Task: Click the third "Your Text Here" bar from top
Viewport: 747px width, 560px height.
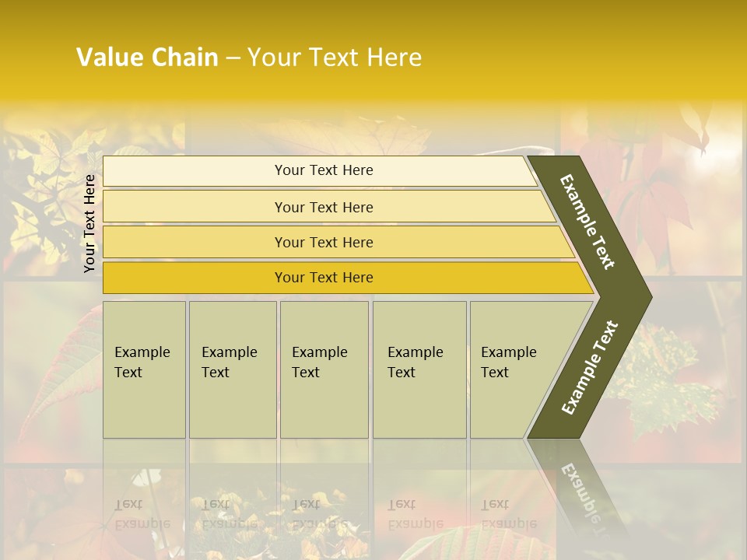Action: click(x=323, y=242)
